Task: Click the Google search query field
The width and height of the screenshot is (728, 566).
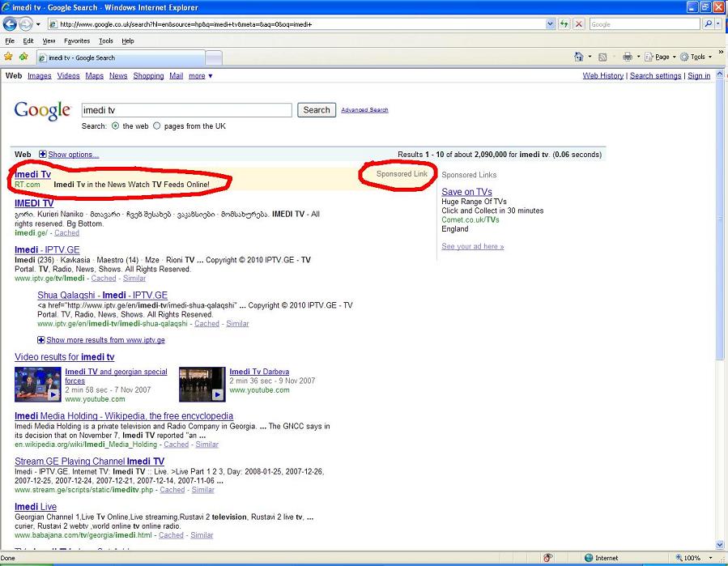Action: coord(186,110)
